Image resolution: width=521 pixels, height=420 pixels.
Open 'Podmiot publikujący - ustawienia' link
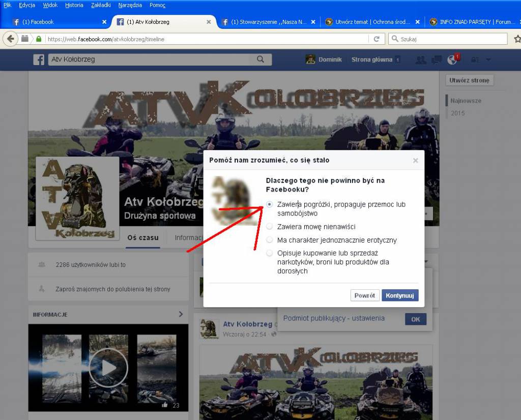coord(334,318)
